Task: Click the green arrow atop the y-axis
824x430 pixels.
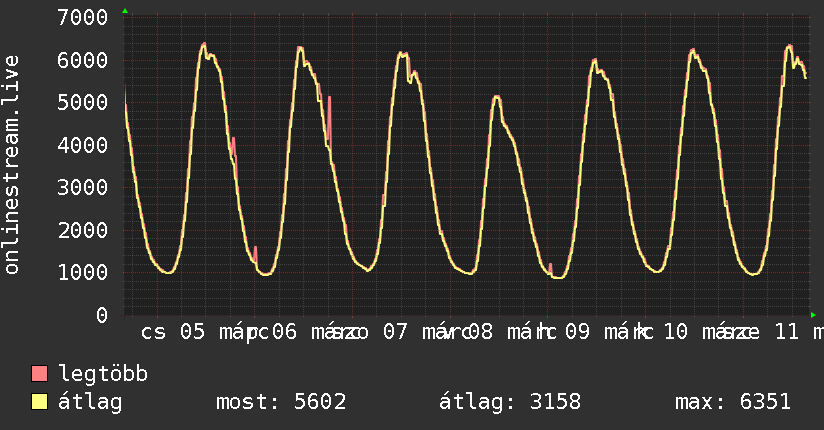Action: coord(125,11)
